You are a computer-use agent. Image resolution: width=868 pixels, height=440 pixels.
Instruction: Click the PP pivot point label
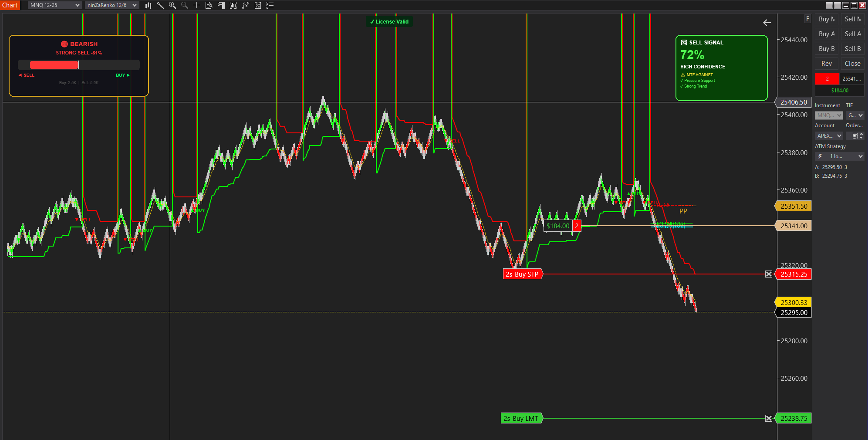[683, 211]
